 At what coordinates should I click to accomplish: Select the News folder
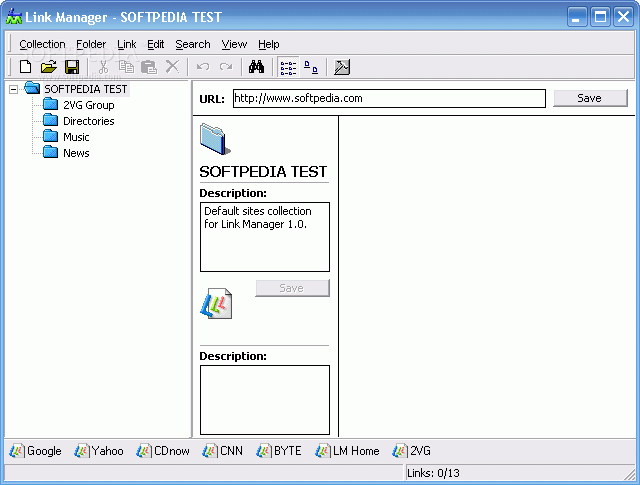(76, 153)
